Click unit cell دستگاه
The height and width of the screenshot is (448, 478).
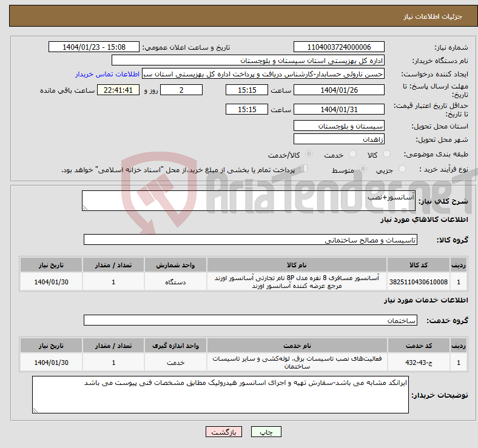point(175,282)
